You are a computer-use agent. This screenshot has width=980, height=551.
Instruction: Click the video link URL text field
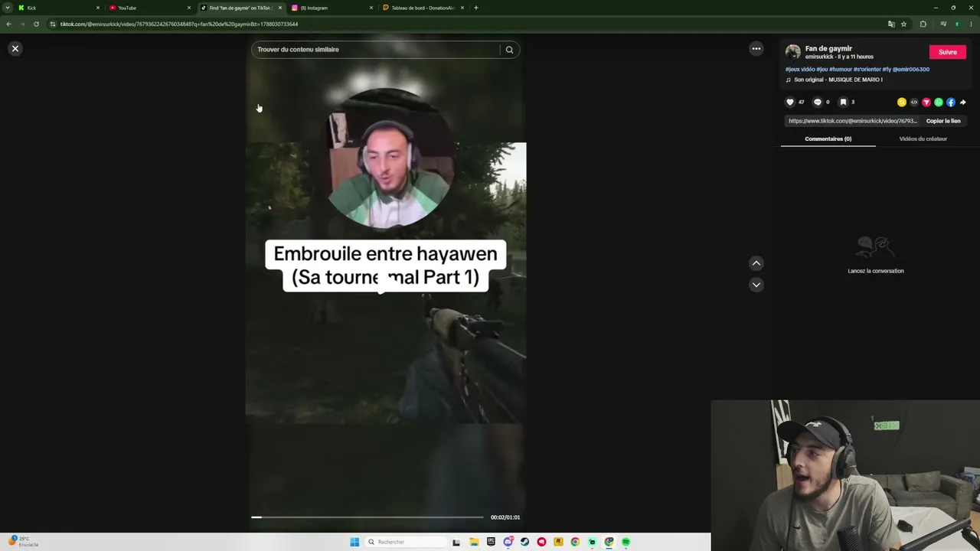(x=852, y=121)
